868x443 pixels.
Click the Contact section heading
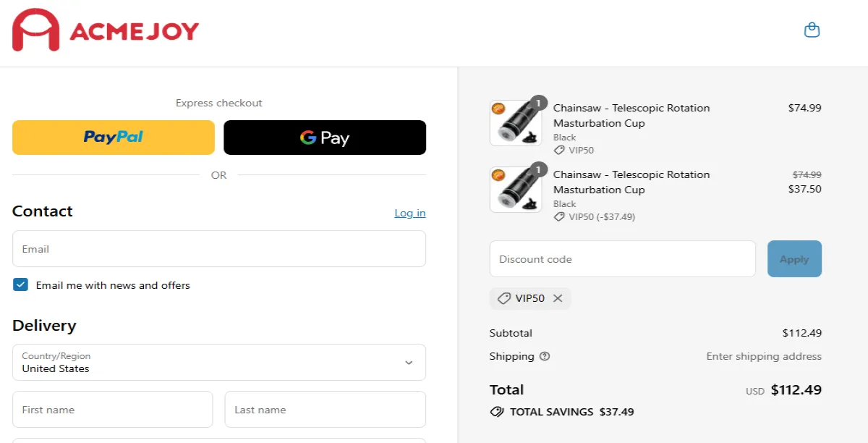tap(42, 211)
